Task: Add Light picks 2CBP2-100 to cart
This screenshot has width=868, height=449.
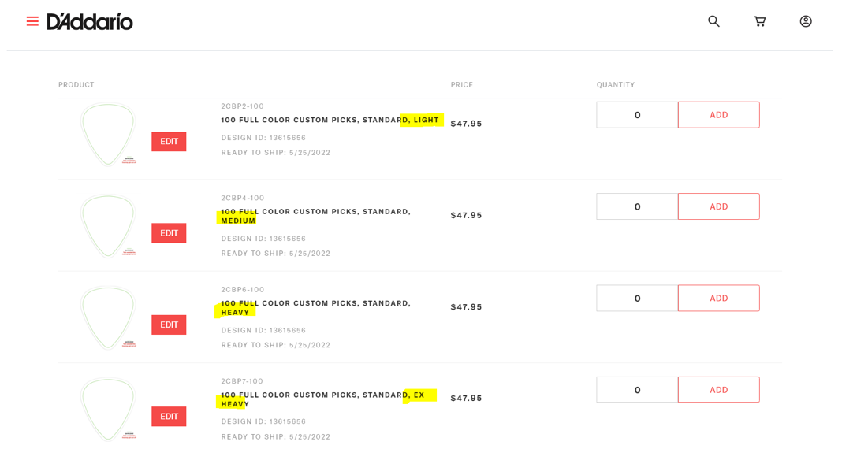Action: (718, 115)
